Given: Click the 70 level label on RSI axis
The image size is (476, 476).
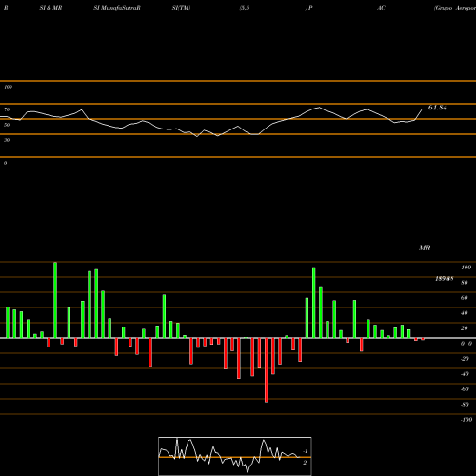Looking at the screenshot, I should (x=7, y=109).
